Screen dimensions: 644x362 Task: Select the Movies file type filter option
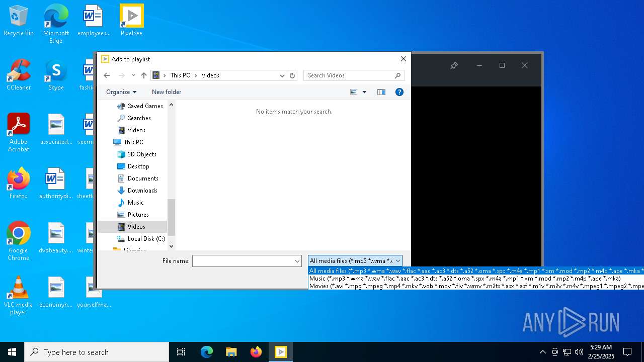(476, 286)
